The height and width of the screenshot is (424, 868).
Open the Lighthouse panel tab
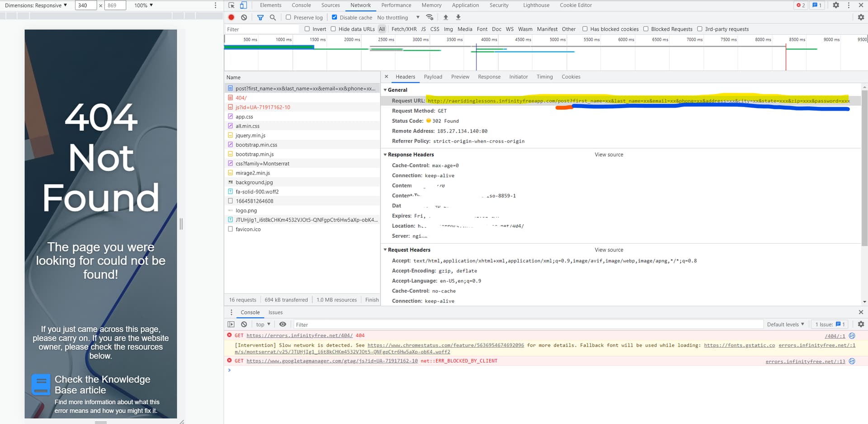click(x=536, y=5)
